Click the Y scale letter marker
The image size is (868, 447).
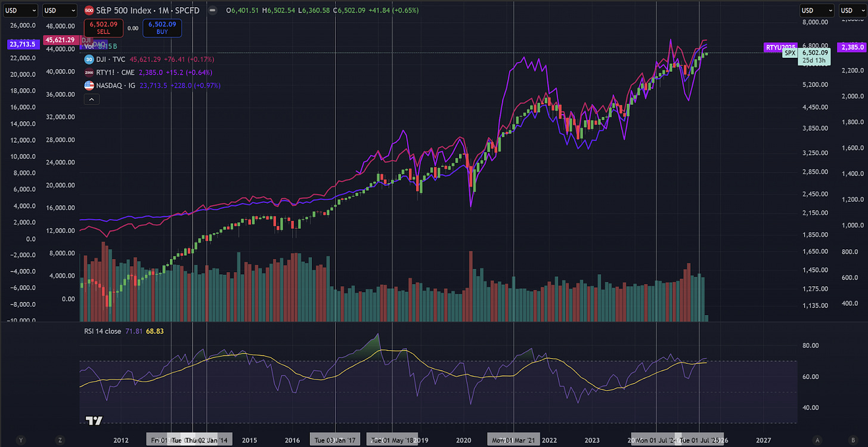21,440
